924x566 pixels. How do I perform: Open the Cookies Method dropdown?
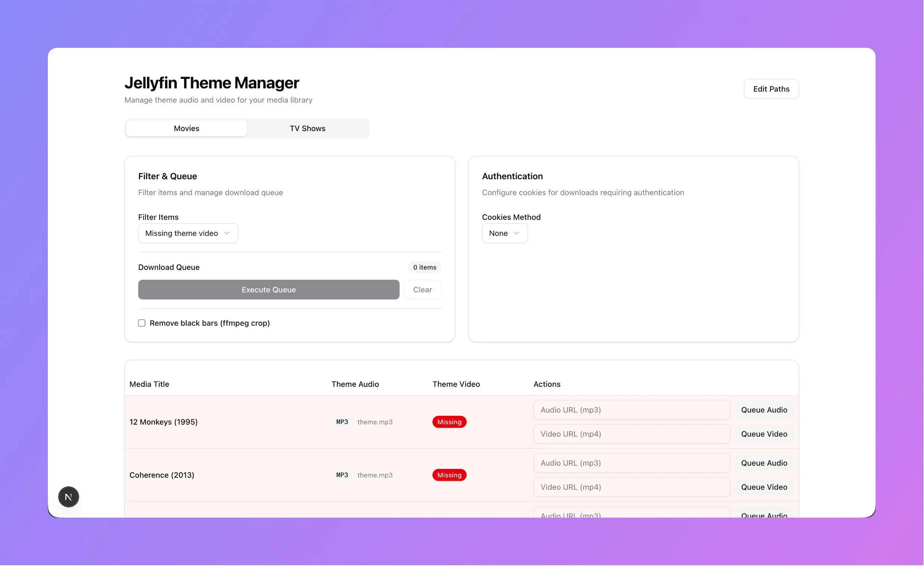pyautogui.click(x=504, y=233)
